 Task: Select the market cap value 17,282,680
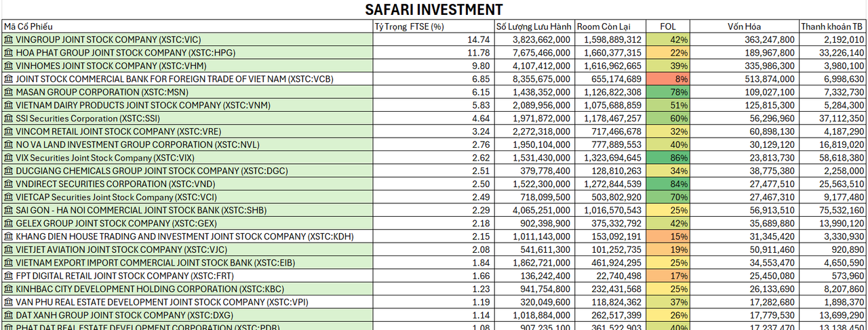tap(745, 302)
